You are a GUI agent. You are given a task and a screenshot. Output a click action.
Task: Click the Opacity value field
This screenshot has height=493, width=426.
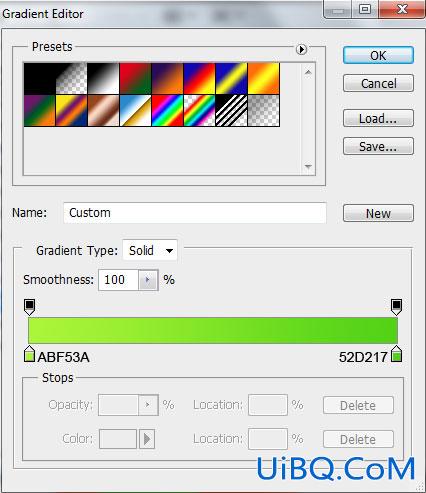click(118, 405)
